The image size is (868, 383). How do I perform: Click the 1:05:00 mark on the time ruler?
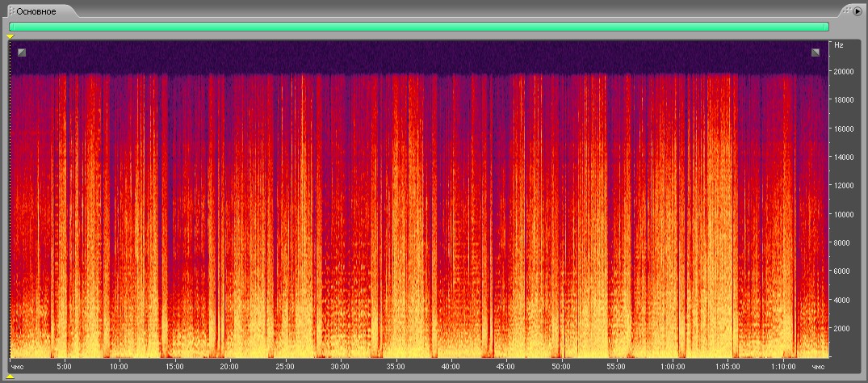(728, 366)
